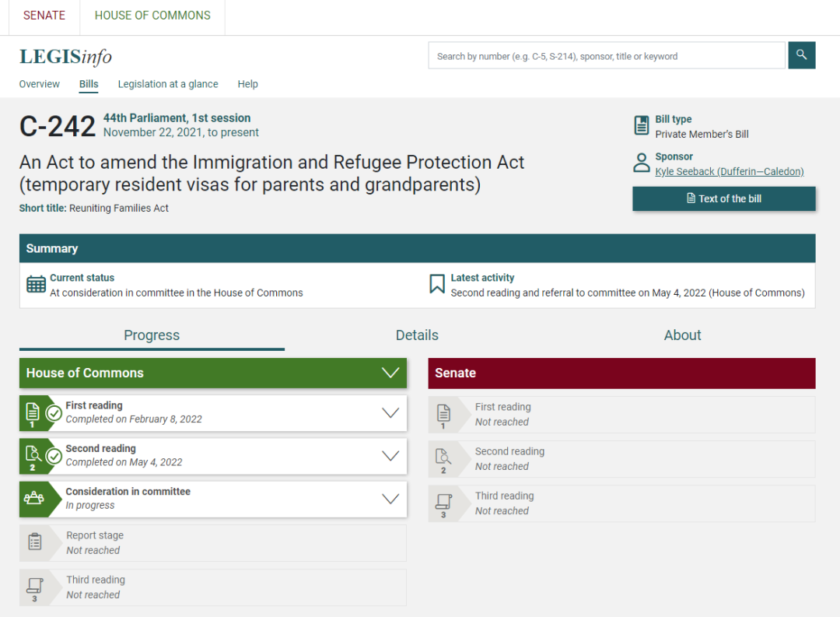The image size is (840, 617).
Task: Open the House of Commons site tab
Action: tap(152, 16)
